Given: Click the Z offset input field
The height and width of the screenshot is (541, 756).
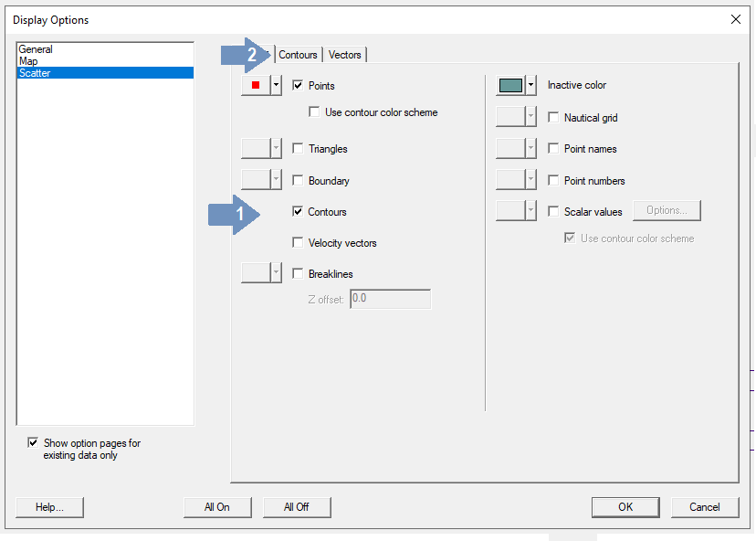Looking at the screenshot, I should pos(390,299).
